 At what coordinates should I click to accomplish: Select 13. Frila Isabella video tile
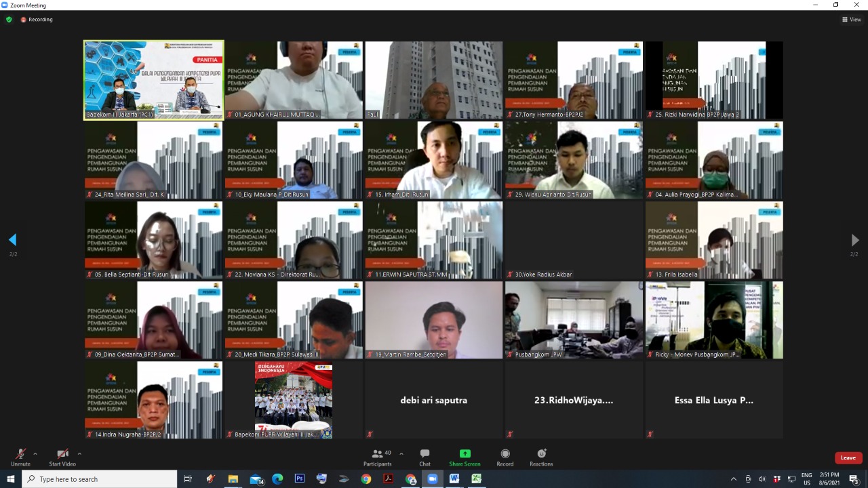(715, 240)
